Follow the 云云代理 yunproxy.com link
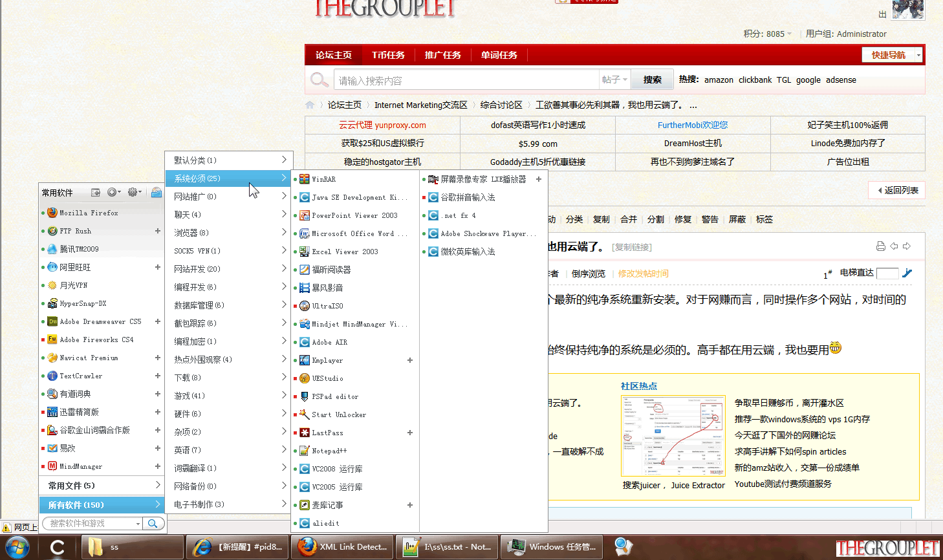The height and width of the screenshot is (560, 943). pyautogui.click(x=382, y=125)
